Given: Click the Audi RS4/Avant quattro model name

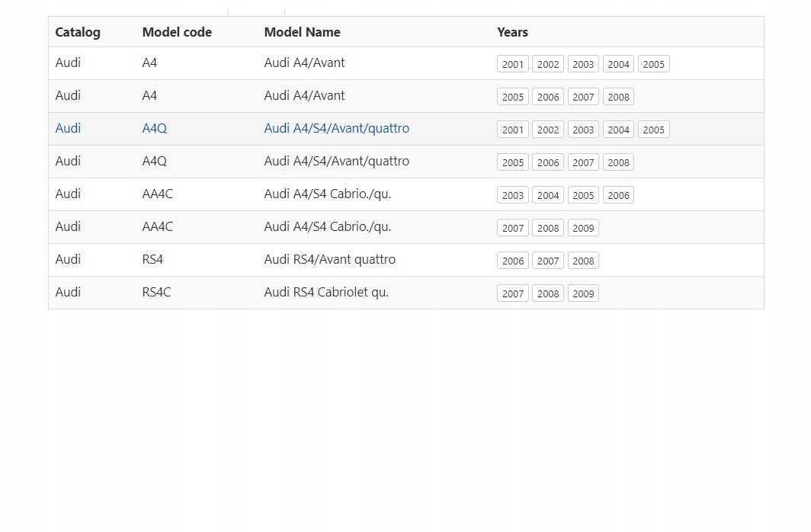Looking at the screenshot, I should pyautogui.click(x=329, y=259).
